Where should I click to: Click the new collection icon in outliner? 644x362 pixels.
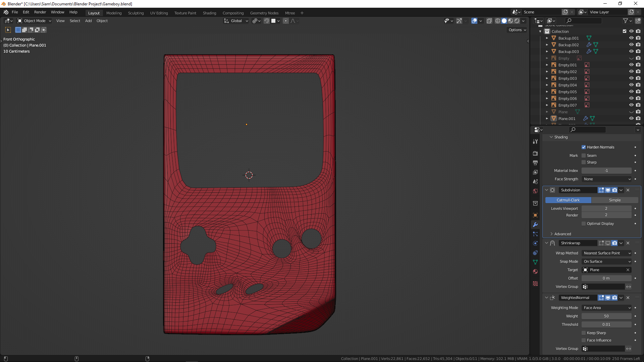click(x=638, y=21)
